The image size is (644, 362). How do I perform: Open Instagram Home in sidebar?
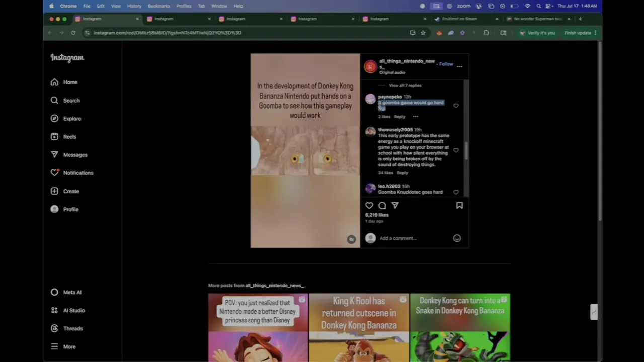point(64,82)
